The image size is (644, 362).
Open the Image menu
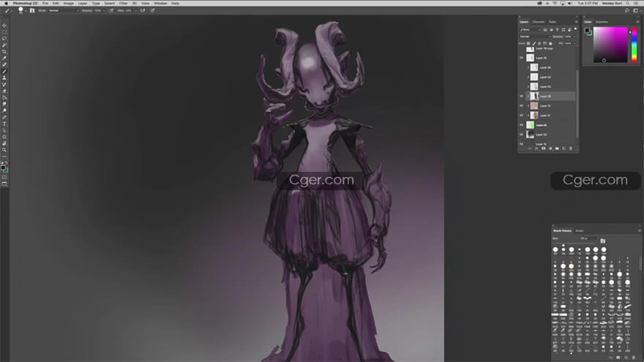69,3
